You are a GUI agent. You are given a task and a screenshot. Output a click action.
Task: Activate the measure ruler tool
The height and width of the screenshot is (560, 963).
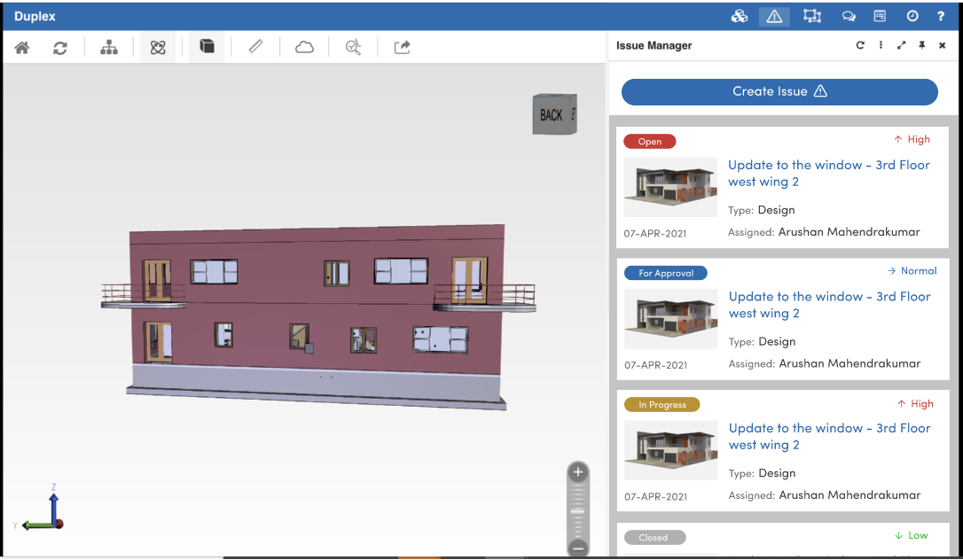click(255, 47)
